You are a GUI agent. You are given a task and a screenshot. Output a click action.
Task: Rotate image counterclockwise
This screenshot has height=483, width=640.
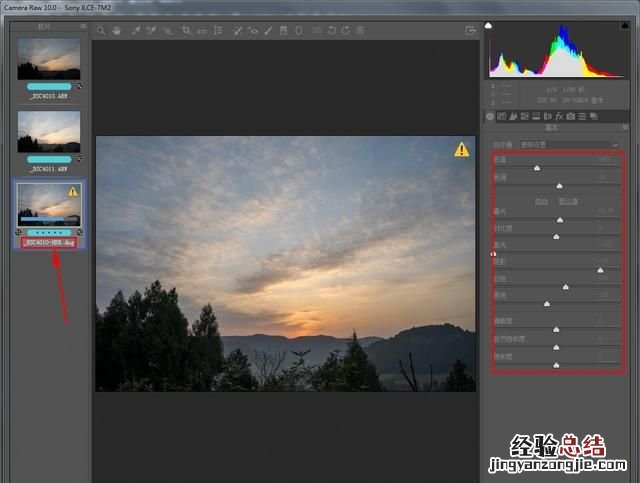coord(332,31)
